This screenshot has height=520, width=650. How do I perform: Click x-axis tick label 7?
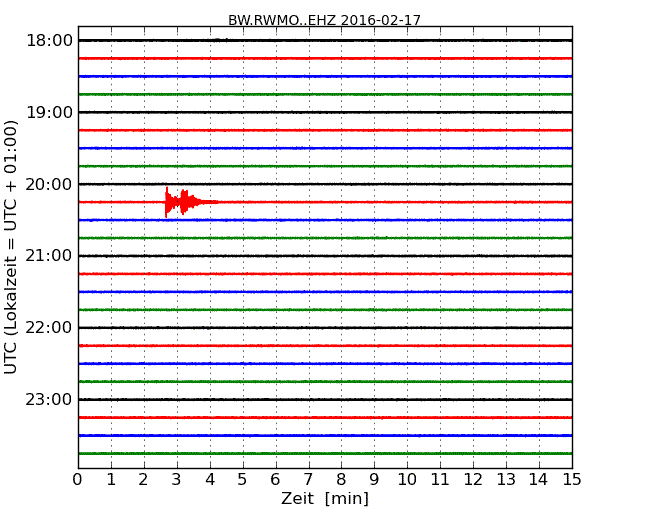click(308, 479)
